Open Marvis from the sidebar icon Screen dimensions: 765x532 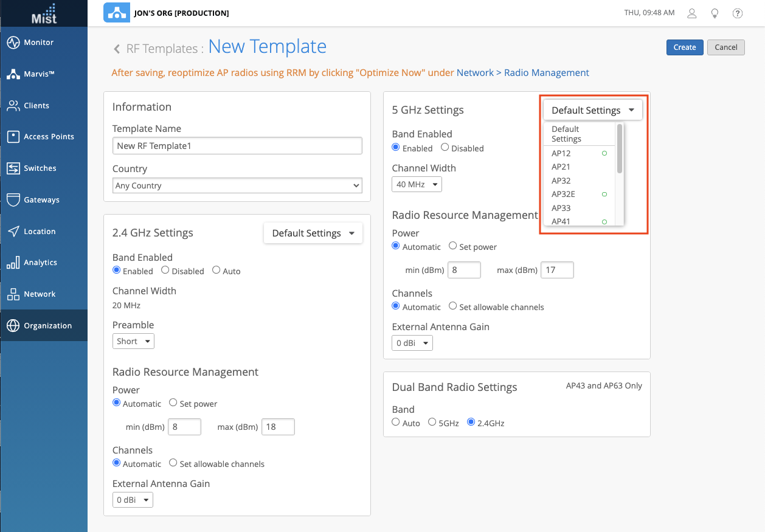coord(13,74)
